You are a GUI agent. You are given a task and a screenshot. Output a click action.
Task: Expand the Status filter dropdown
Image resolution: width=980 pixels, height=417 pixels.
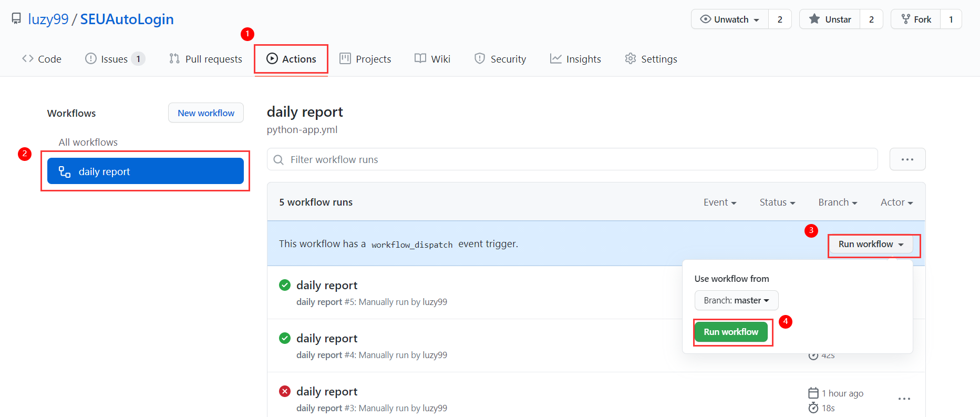pyautogui.click(x=777, y=202)
